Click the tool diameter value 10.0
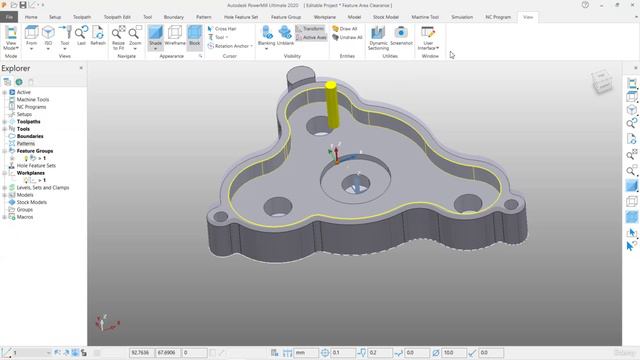Image resolution: width=640 pixels, height=360 pixels. [x=453, y=353]
